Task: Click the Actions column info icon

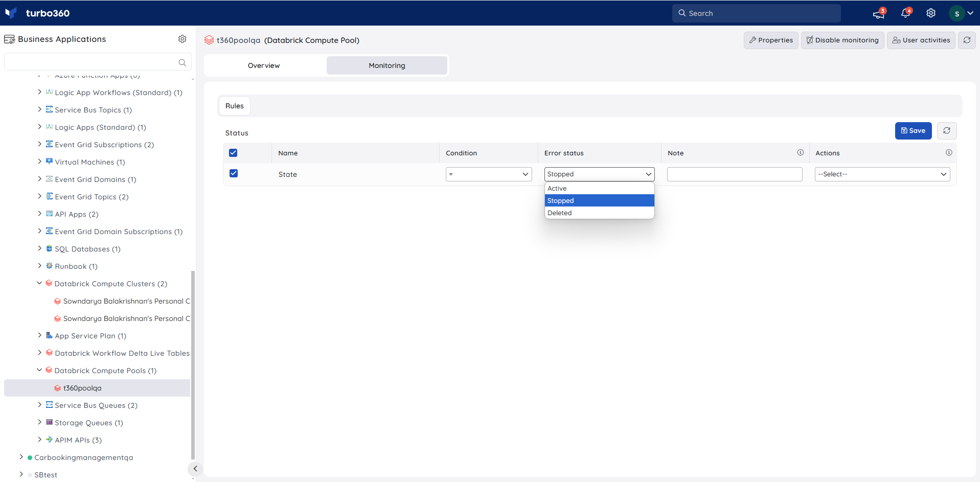Action: (949, 152)
